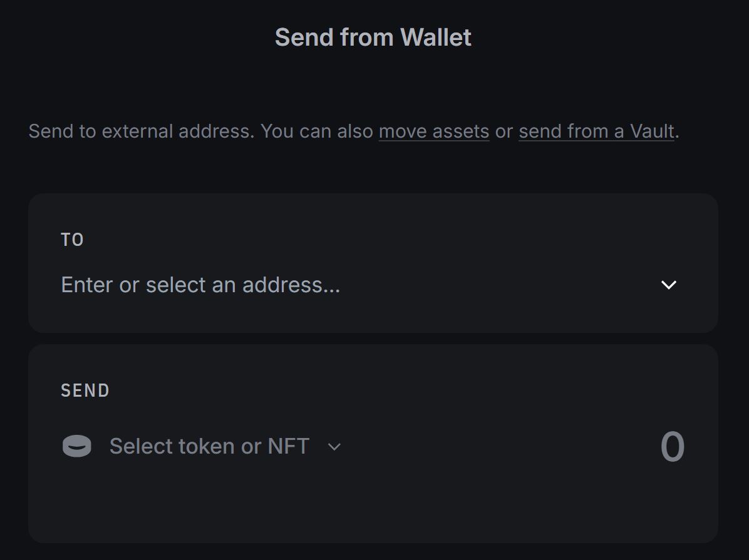749x560 pixels.
Task: Click the coin icon in SEND section
Action: 76,447
